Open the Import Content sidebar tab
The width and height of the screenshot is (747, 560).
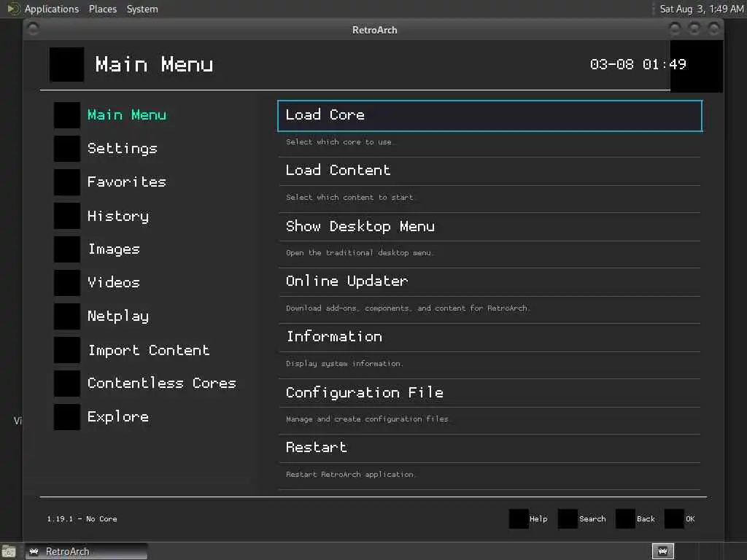point(149,351)
